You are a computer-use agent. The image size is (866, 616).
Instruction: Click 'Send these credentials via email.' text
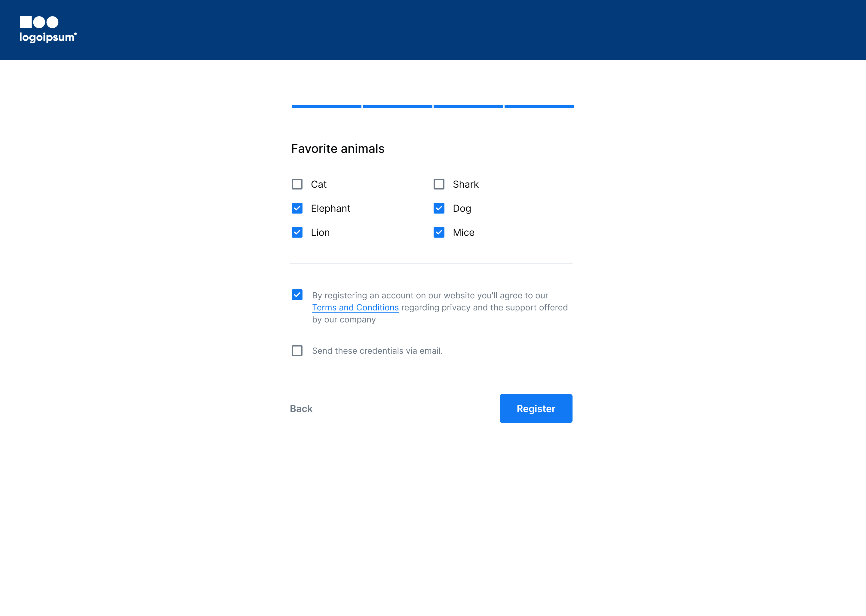pyautogui.click(x=377, y=351)
